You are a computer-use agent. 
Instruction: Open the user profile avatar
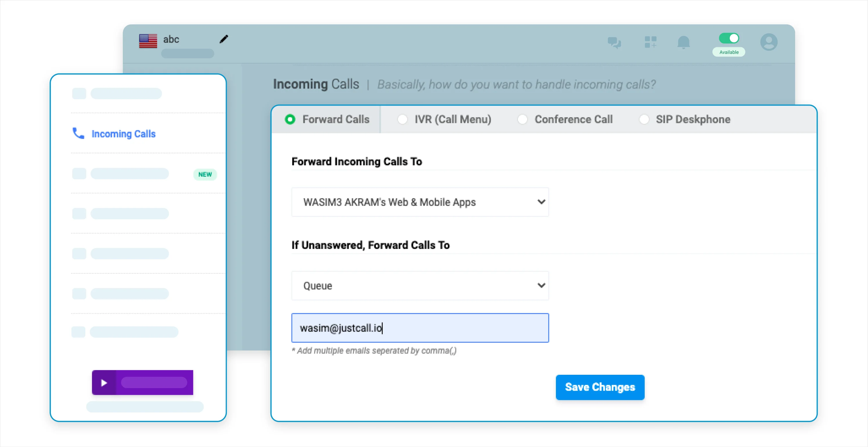click(x=769, y=42)
